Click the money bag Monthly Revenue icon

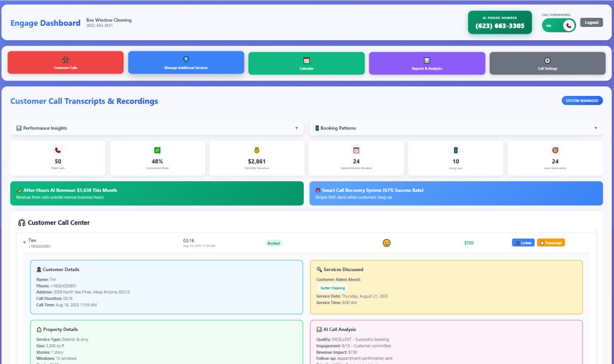point(257,151)
